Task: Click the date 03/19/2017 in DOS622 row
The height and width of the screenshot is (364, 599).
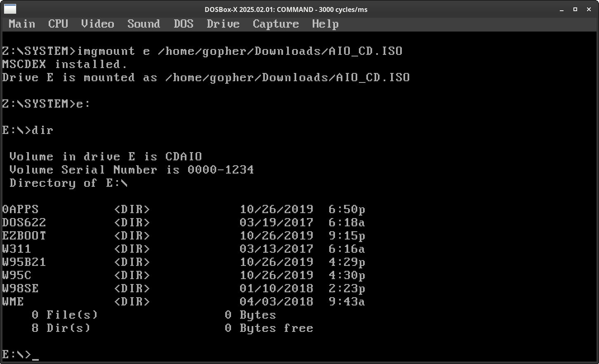Action: tap(276, 223)
